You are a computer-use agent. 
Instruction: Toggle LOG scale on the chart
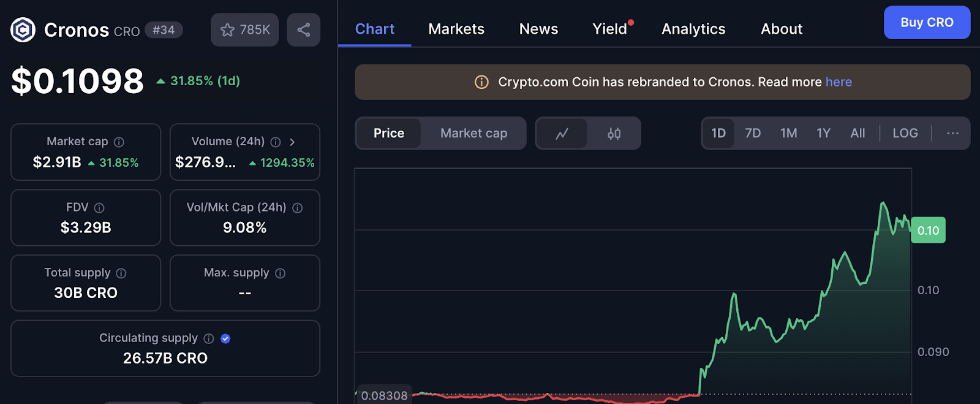[x=905, y=134]
